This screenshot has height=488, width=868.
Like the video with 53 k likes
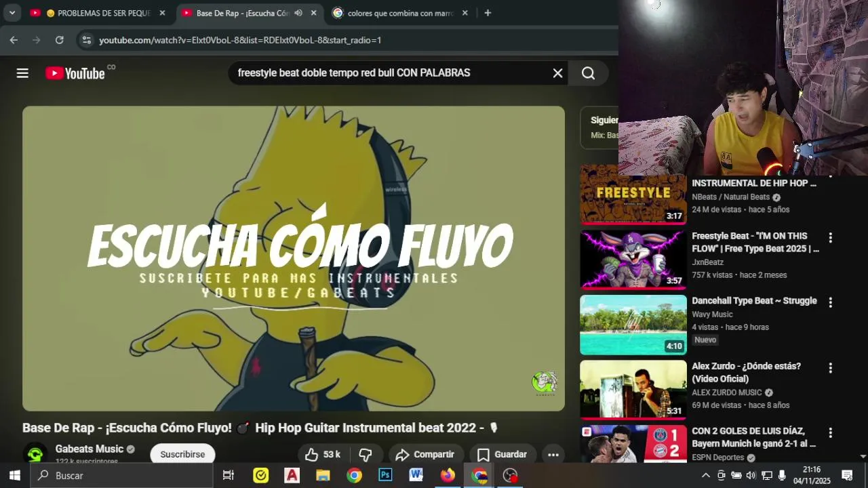(x=323, y=454)
